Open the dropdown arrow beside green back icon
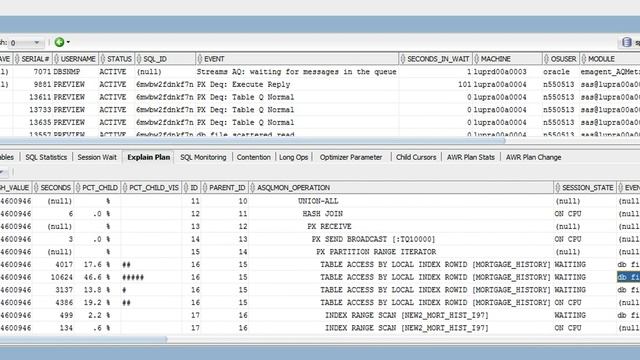 68,42
